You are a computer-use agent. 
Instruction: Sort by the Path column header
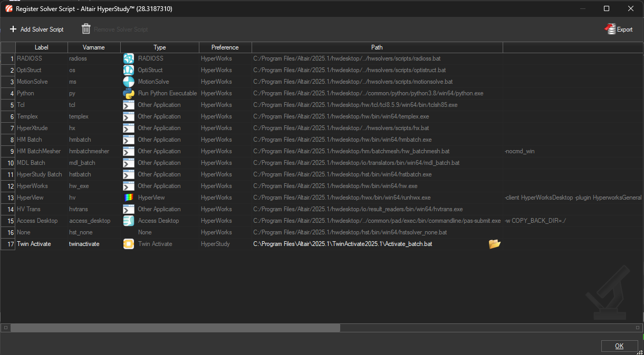pos(377,47)
